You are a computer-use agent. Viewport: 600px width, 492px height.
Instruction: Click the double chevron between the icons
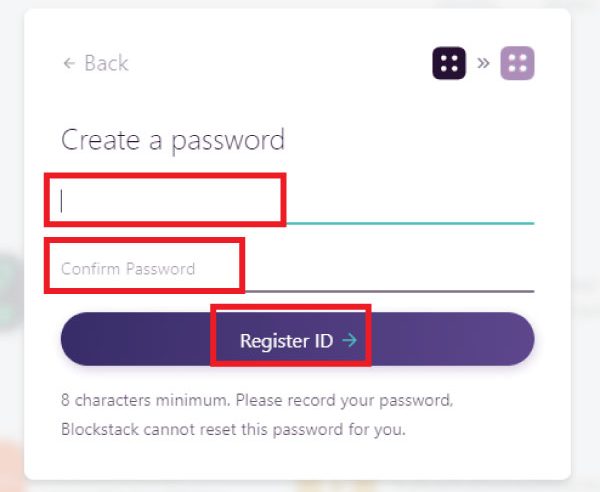[483, 63]
